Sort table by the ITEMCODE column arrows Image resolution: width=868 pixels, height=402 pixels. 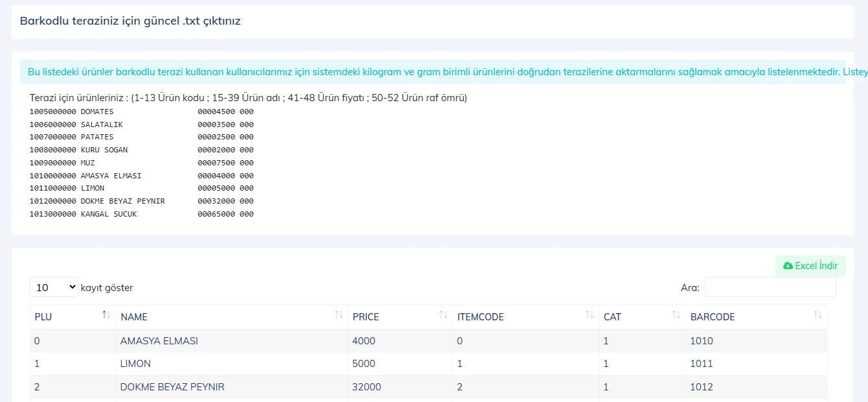point(589,315)
